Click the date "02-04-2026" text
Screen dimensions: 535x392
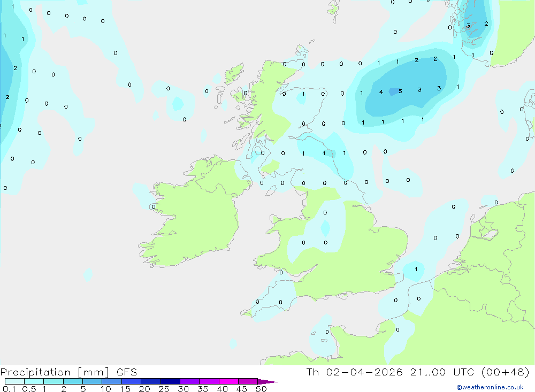point(364,372)
